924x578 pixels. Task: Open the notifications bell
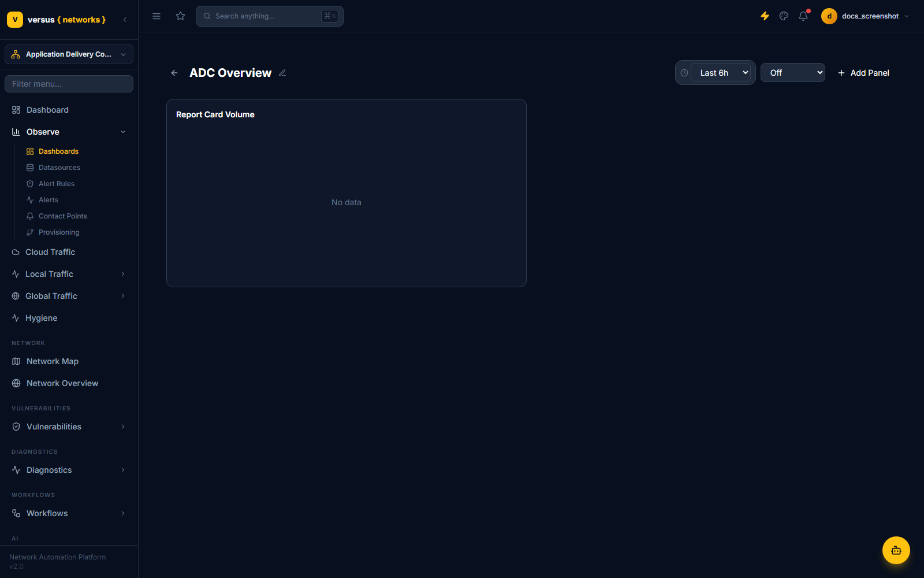[x=803, y=16]
